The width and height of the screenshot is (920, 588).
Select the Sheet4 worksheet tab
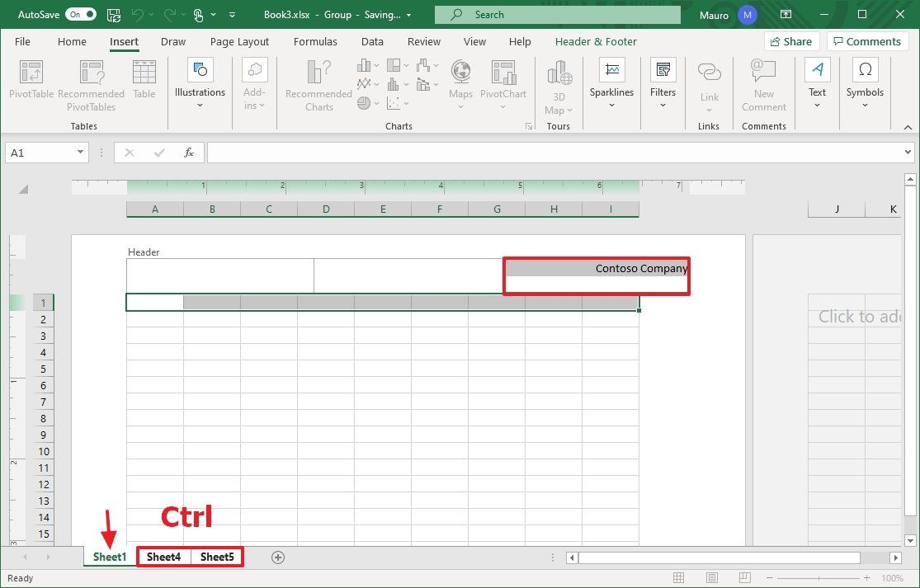[x=163, y=557]
